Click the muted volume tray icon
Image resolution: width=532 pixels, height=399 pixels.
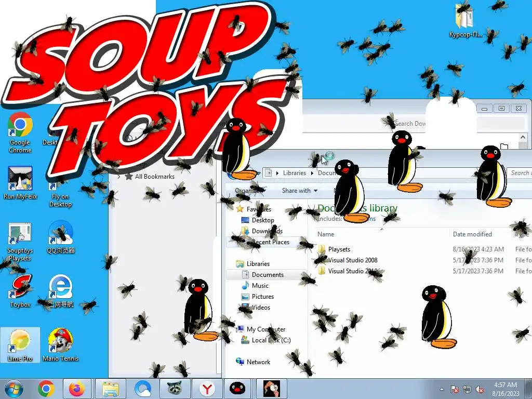480,390
